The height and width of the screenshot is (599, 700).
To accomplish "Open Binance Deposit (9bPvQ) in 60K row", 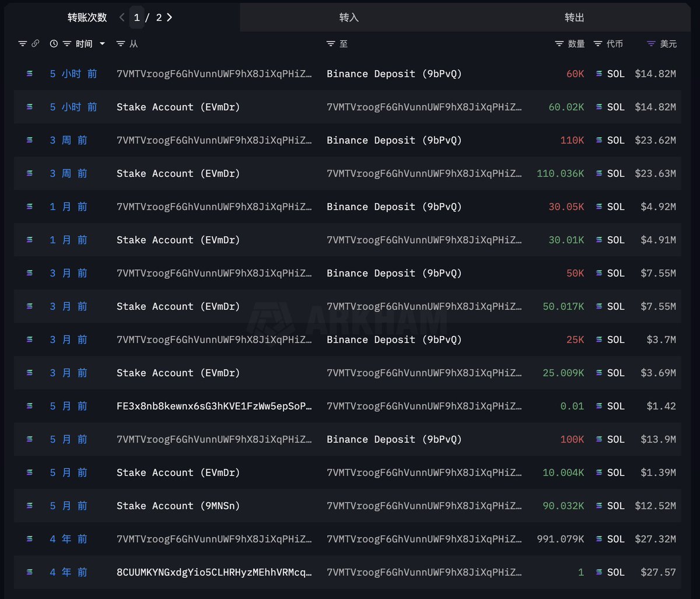I will tap(394, 73).
